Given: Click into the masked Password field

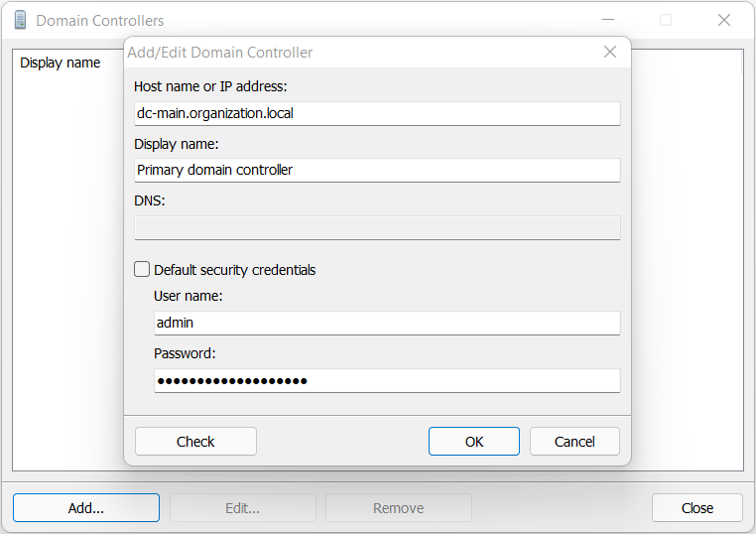Looking at the screenshot, I should point(387,380).
